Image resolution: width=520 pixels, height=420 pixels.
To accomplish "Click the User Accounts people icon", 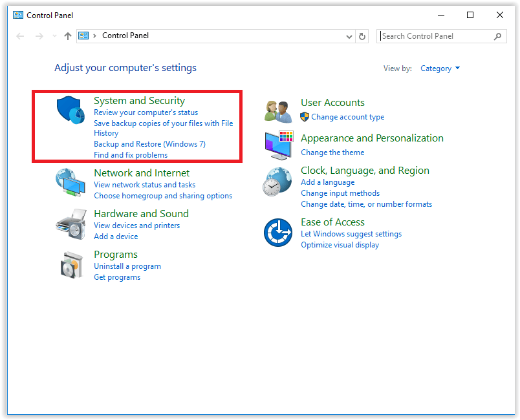I will 279,111.
